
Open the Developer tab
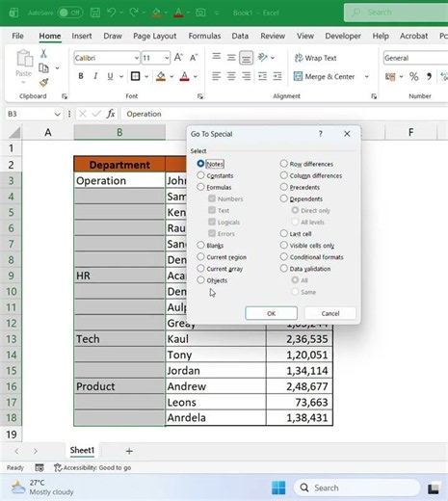343,36
